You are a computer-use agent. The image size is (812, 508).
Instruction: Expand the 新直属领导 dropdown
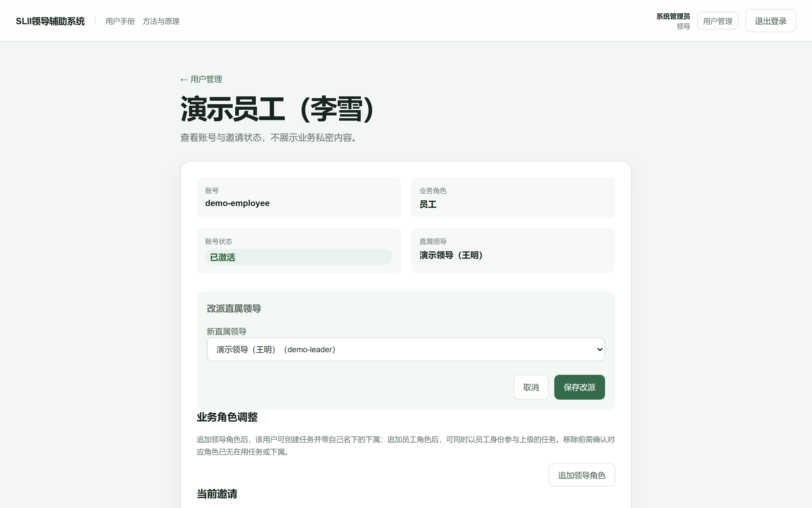point(406,349)
